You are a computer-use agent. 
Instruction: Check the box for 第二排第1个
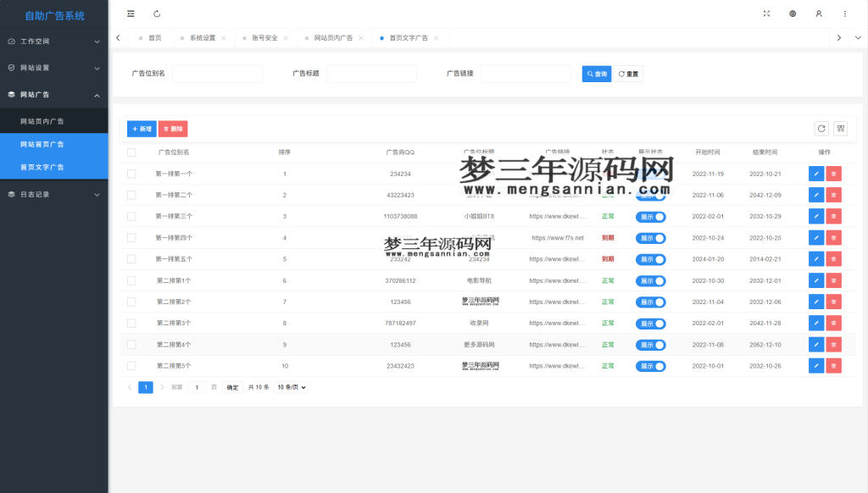(131, 280)
